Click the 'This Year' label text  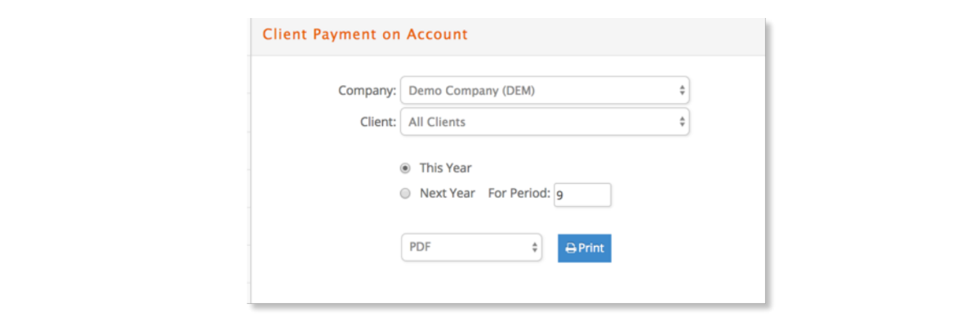click(x=446, y=168)
